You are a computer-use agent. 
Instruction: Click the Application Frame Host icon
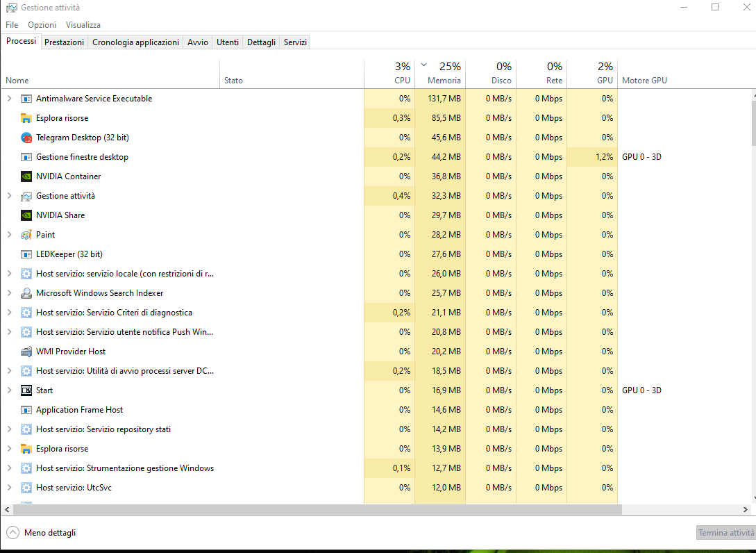tap(26, 410)
